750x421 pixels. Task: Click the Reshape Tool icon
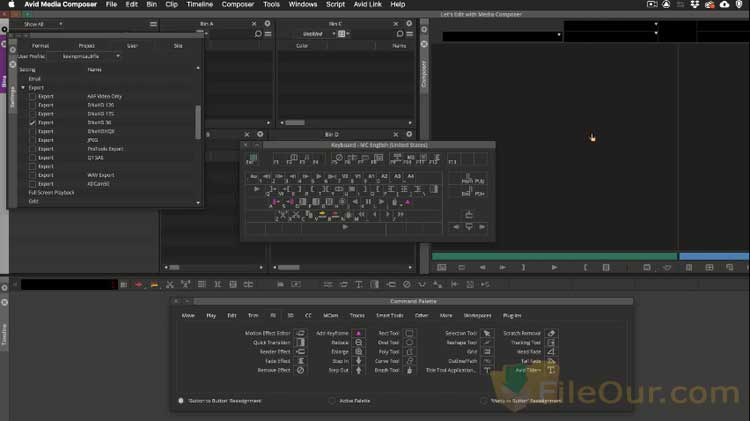click(x=487, y=342)
